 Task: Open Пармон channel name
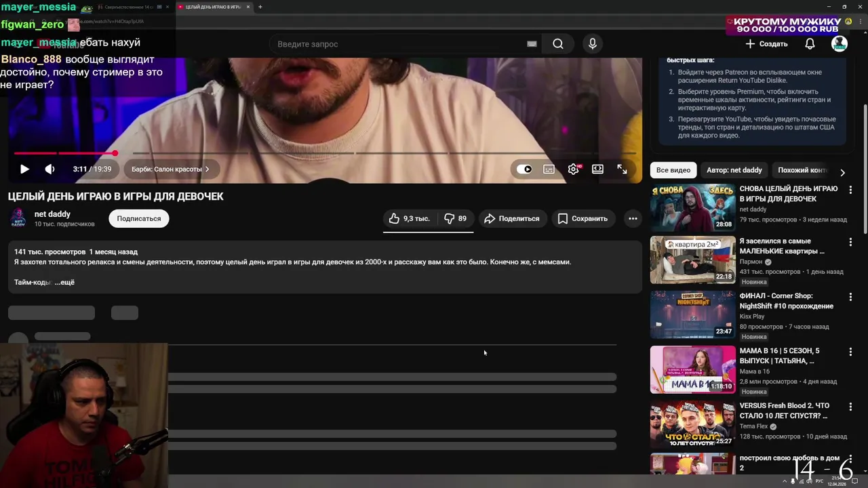(x=751, y=262)
